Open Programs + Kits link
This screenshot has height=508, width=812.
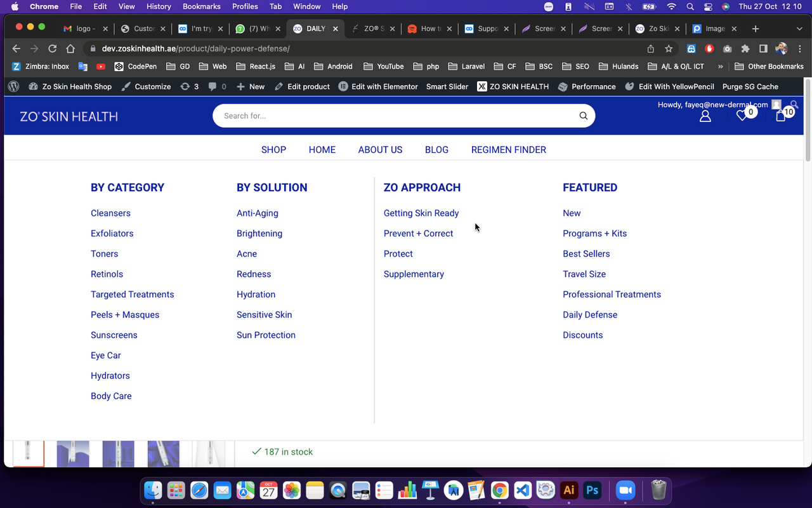594,234
